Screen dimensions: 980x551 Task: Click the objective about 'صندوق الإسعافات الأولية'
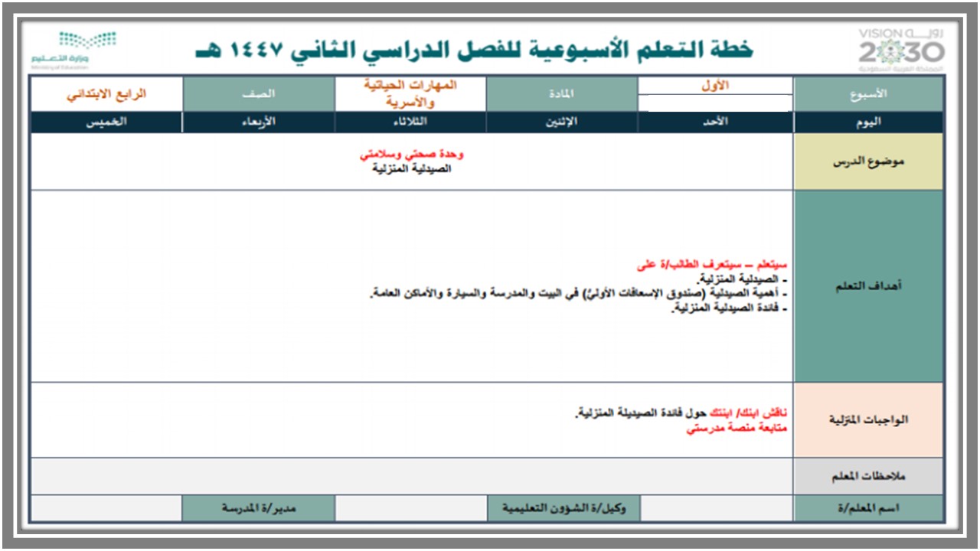579,294
